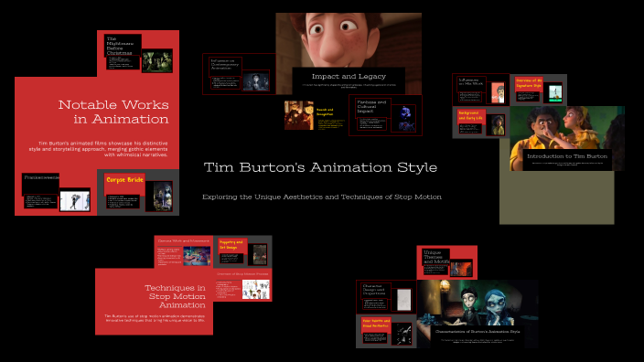Viewport: 644px width, 362px height.
Task: Select the Corpse Bride small character image
Action: coord(163,197)
